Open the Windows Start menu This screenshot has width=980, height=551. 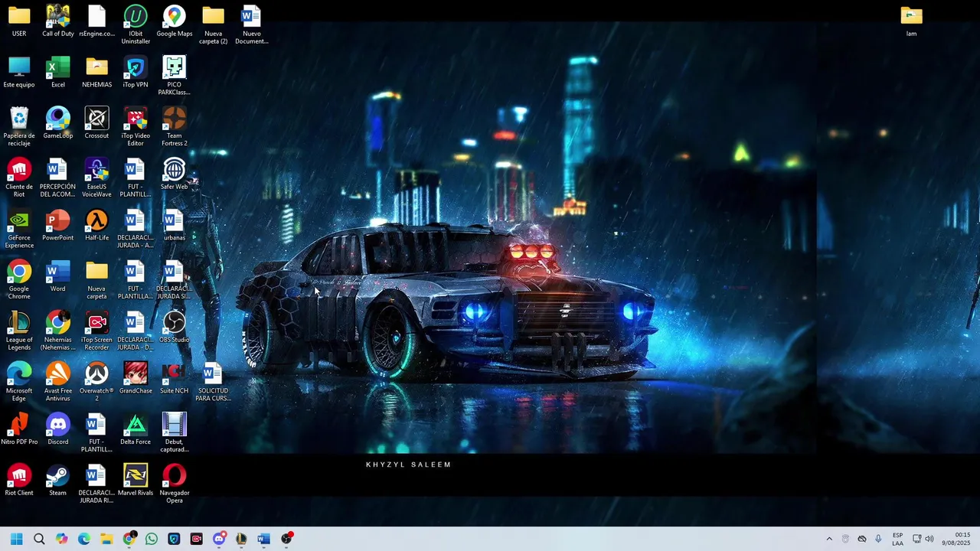17,539
